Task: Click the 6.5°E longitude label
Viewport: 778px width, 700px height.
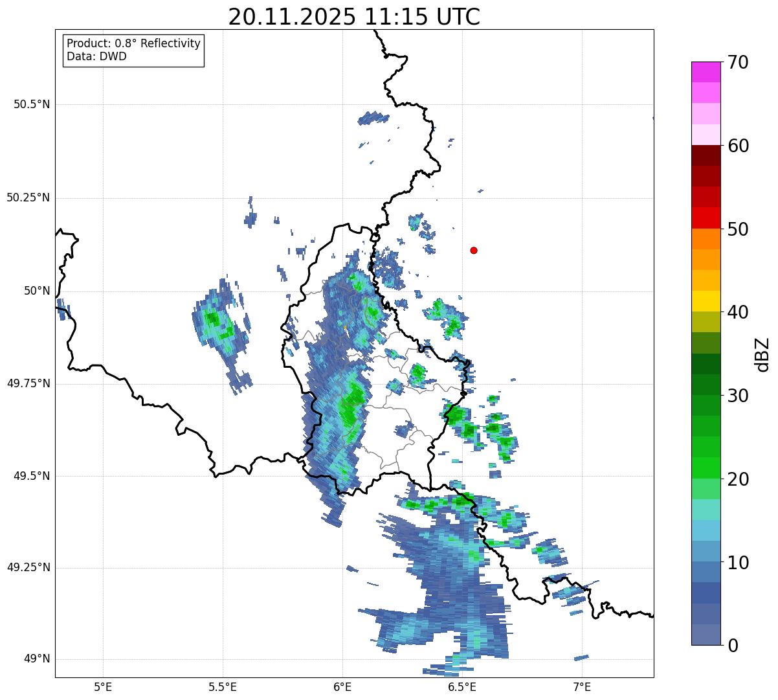Action: coord(462,686)
